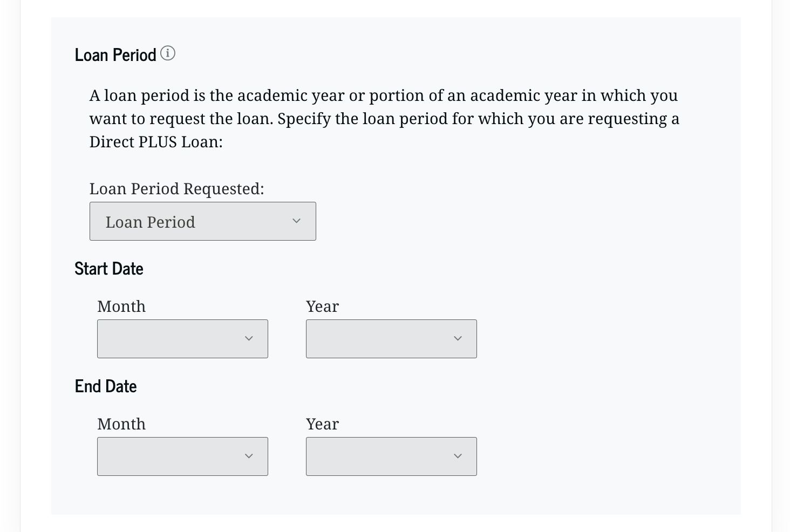The height and width of the screenshot is (532, 790).
Task: Click the chevron on Start Date Year selector
Action: (x=458, y=338)
